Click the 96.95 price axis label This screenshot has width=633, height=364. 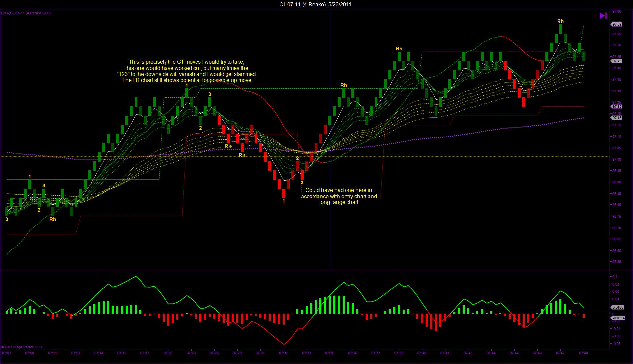[617, 171]
